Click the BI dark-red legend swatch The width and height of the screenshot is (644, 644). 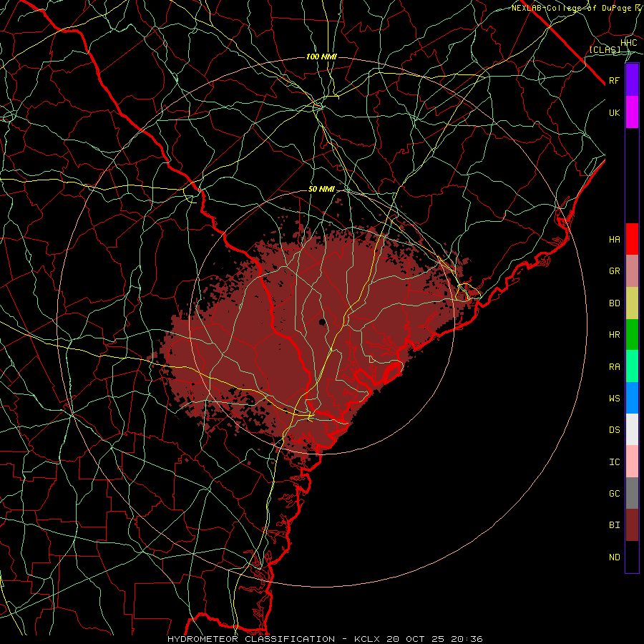pyautogui.click(x=632, y=525)
